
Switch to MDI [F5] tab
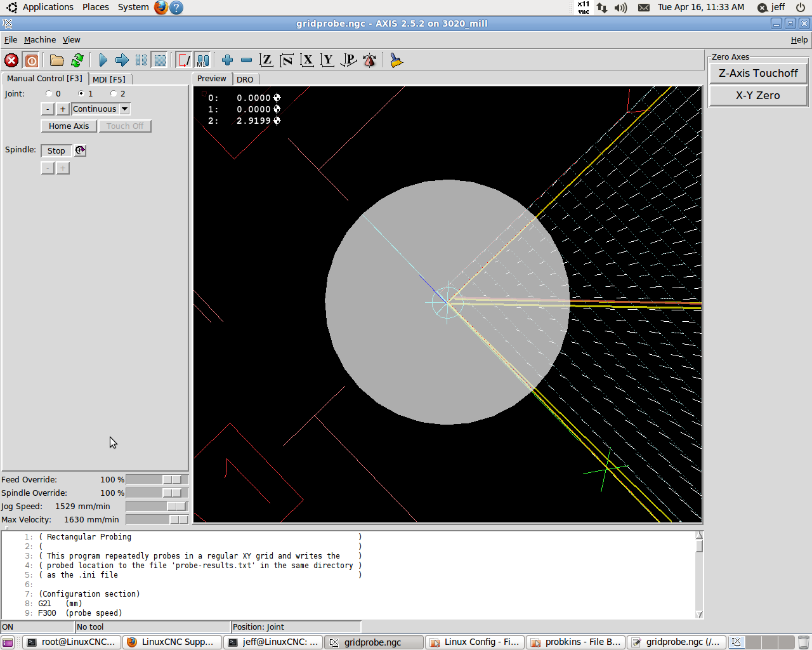109,79
